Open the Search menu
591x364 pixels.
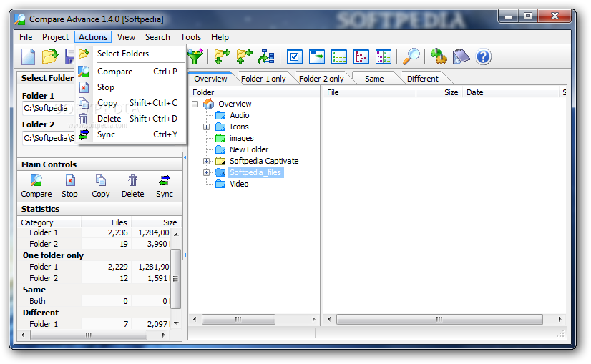[157, 37]
